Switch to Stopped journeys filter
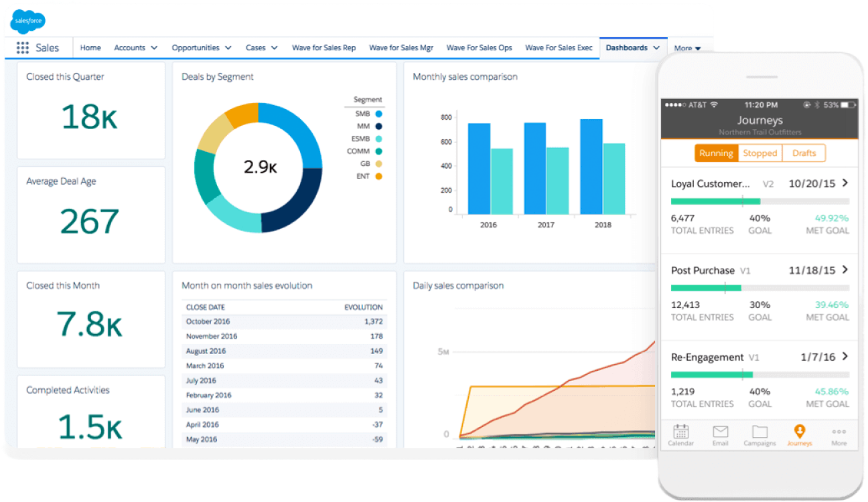Viewport: 868px width, 502px height. [x=760, y=153]
